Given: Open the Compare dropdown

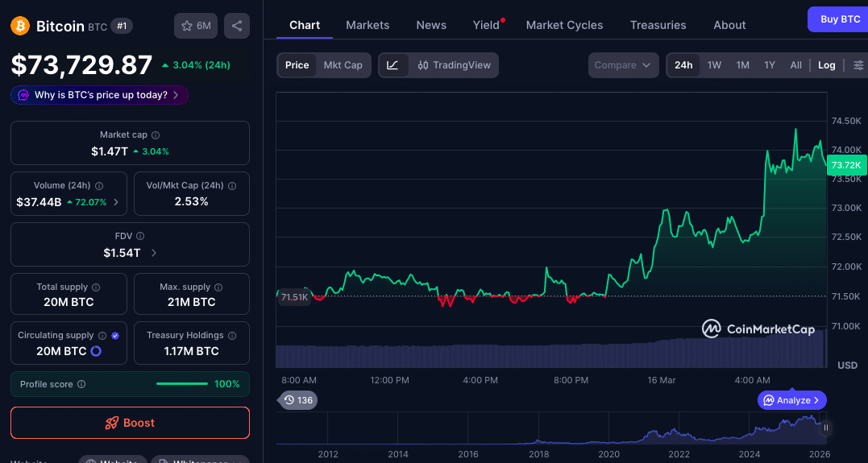Looking at the screenshot, I should (x=623, y=65).
